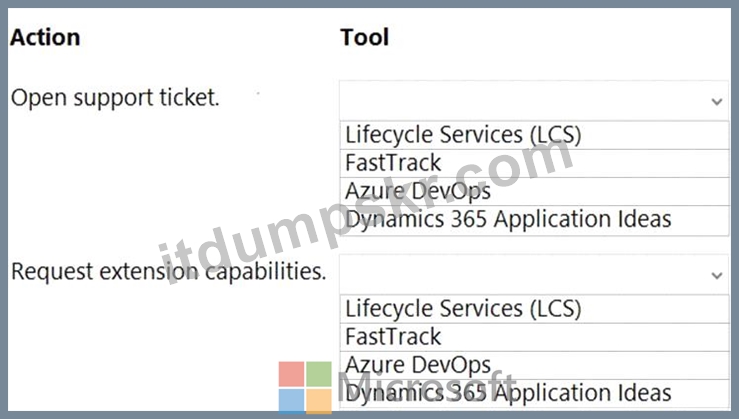Select Lifecycle Services (LCS) for Request extension capabilities

[534, 309]
